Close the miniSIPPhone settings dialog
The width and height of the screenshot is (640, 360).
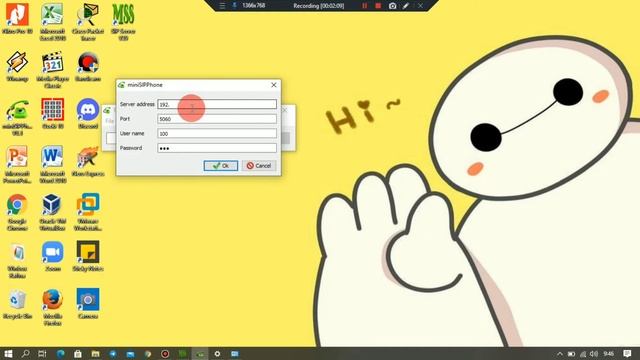click(274, 85)
